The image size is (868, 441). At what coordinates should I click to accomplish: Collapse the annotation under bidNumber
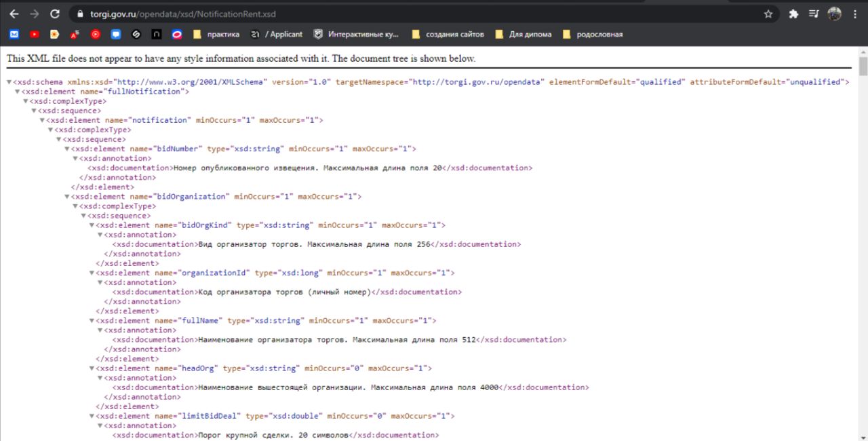pos(75,158)
